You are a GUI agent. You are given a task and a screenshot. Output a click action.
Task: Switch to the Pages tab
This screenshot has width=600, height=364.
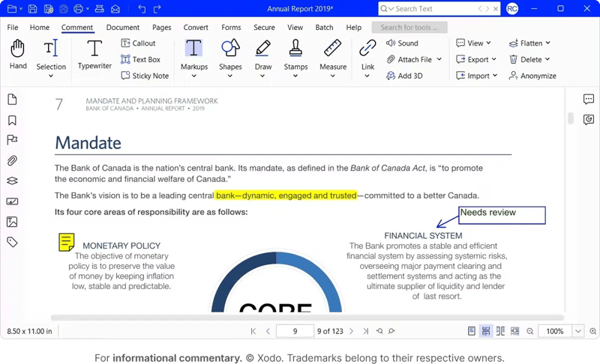[161, 28]
